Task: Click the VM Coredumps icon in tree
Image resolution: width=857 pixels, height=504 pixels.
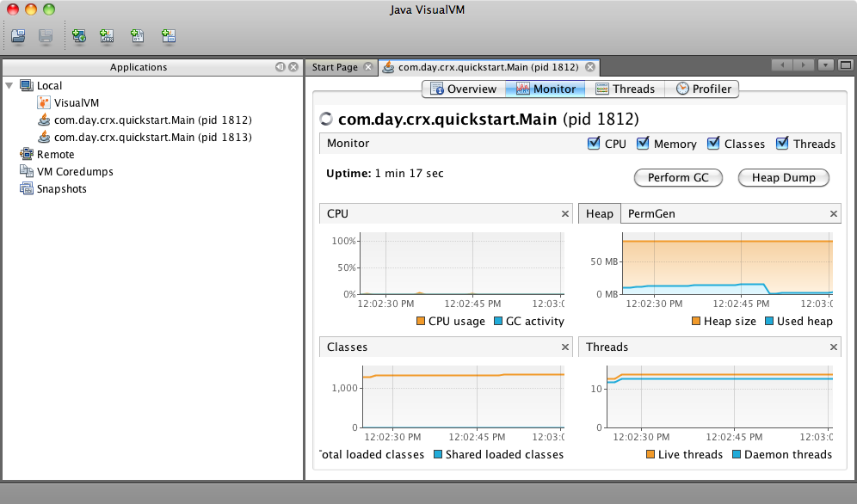Action: click(26, 171)
